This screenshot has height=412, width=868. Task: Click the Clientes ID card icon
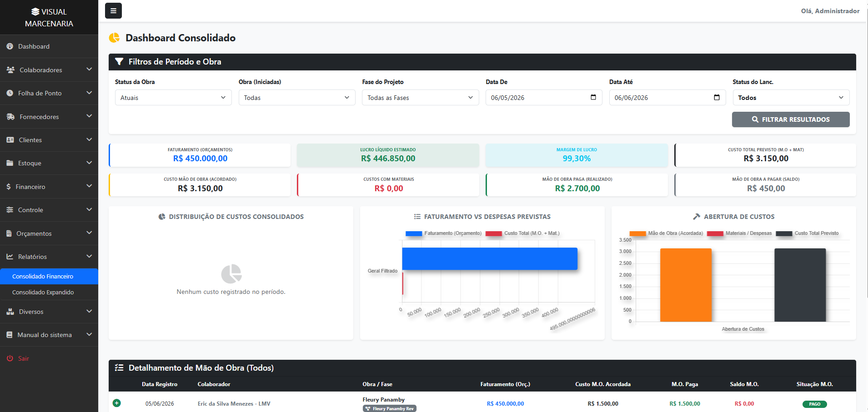[x=10, y=140]
